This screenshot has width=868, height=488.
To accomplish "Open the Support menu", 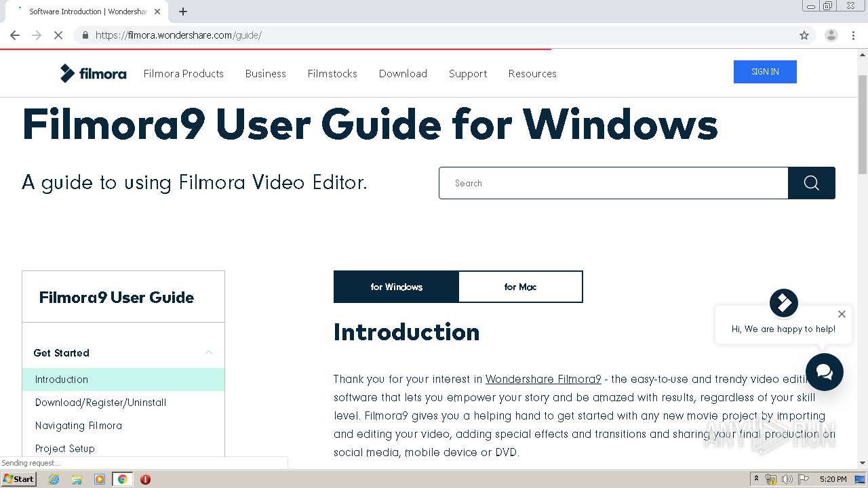I will [468, 73].
